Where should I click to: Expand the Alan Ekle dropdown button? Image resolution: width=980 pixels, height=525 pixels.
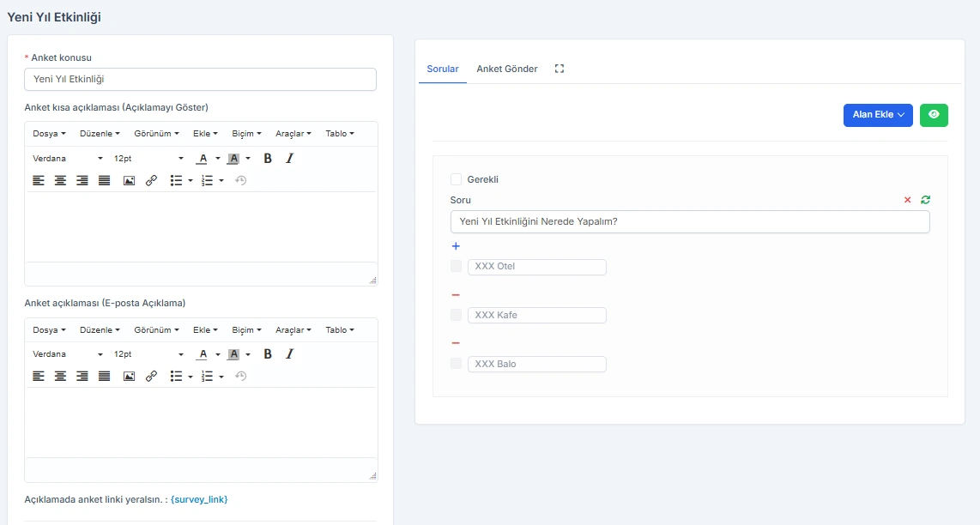coord(878,115)
